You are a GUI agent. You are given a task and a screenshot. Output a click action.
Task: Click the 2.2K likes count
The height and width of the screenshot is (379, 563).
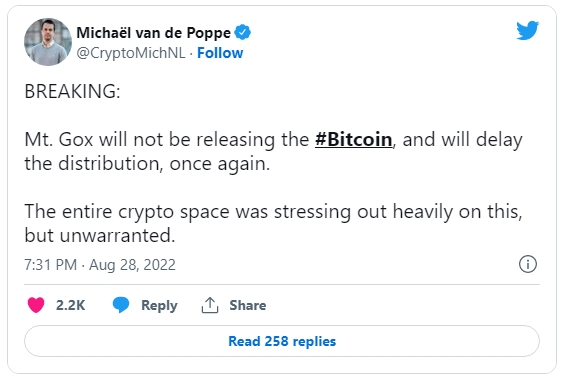click(70, 305)
